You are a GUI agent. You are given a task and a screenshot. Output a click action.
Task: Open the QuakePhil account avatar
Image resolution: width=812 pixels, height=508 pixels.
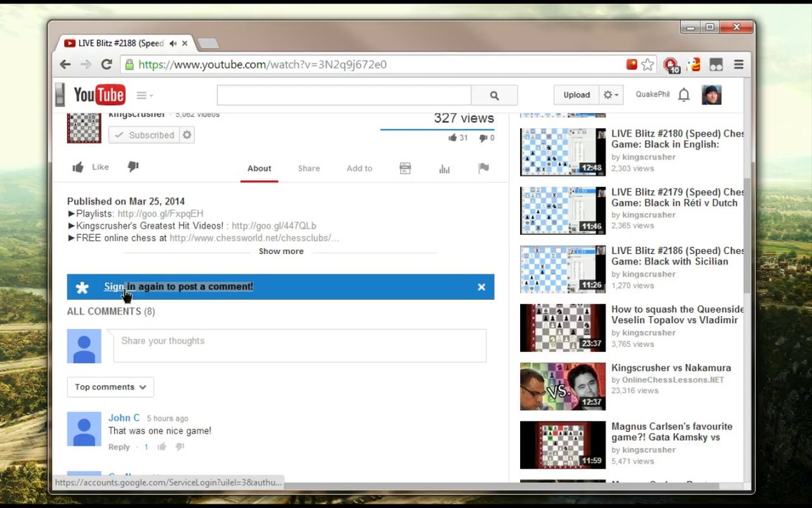tap(711, 95)
